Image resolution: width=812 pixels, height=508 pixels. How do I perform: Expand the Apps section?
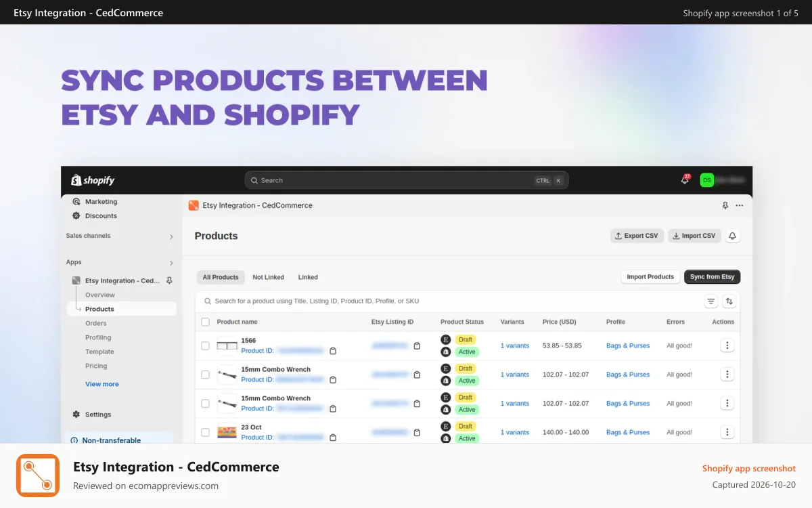[171, 263]
